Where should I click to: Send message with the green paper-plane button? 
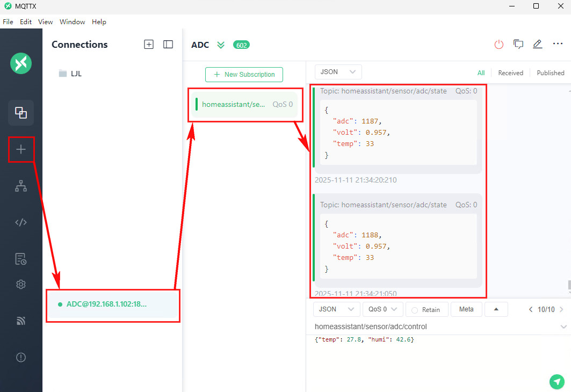coord(557,382)
